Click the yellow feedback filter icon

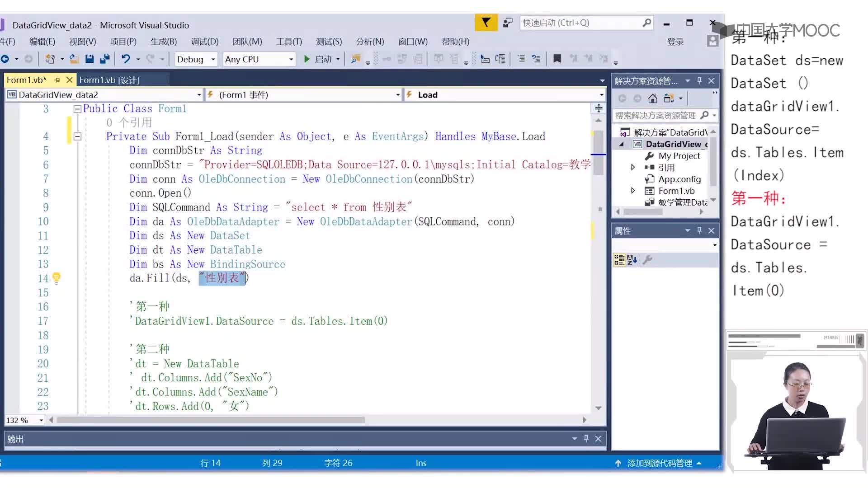tap(486, 23)
